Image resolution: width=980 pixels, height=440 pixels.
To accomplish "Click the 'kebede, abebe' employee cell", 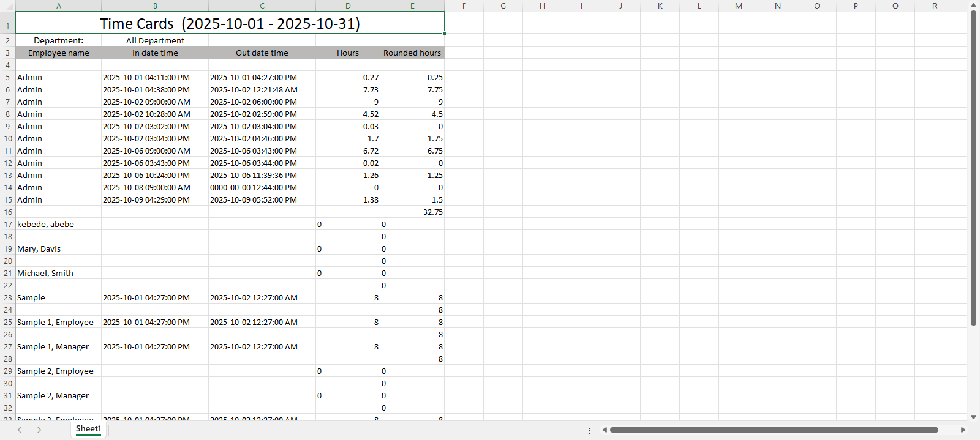I will [x=58, y=225].
